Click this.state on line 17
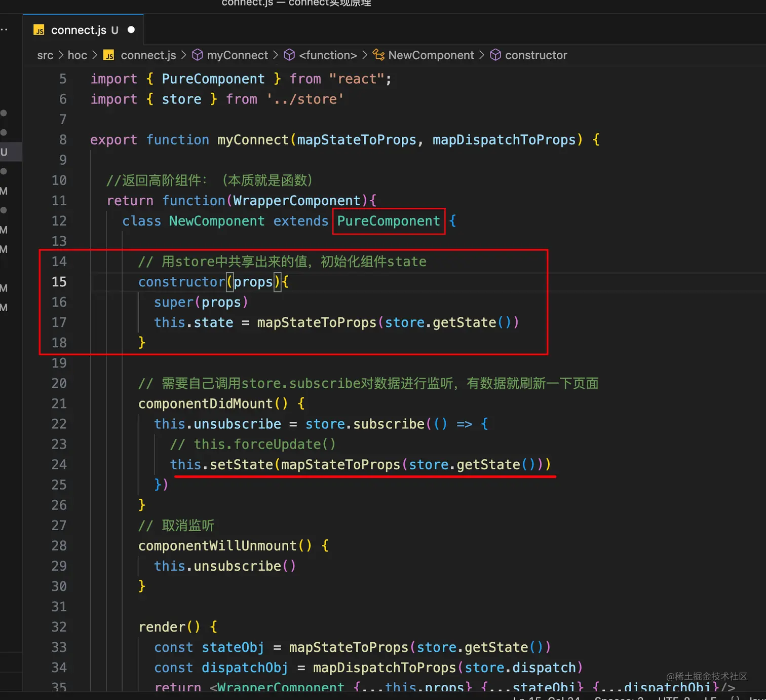 tap(194, 322)
